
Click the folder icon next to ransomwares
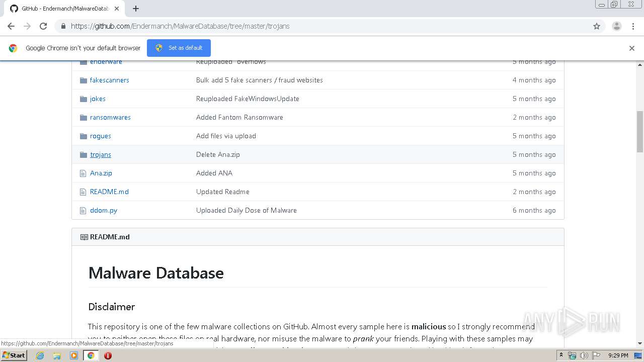click(84, 118)
